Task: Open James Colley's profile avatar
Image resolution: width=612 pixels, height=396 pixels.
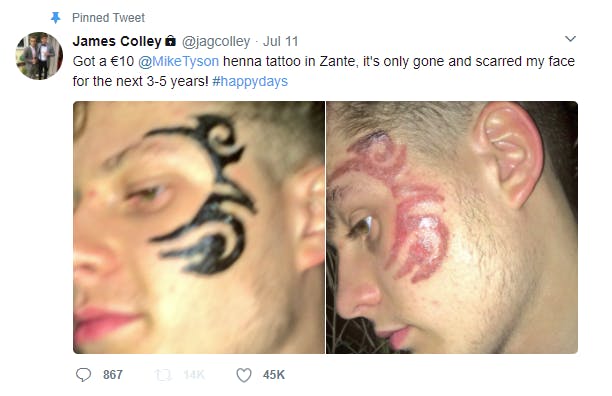Action: click(x=39, y=56)
